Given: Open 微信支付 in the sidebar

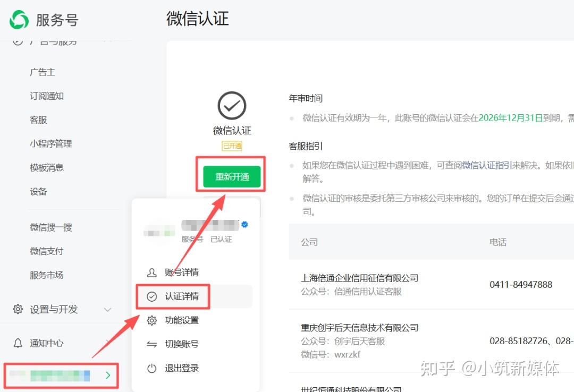Looking at the screenshot, I should [47, 251].
